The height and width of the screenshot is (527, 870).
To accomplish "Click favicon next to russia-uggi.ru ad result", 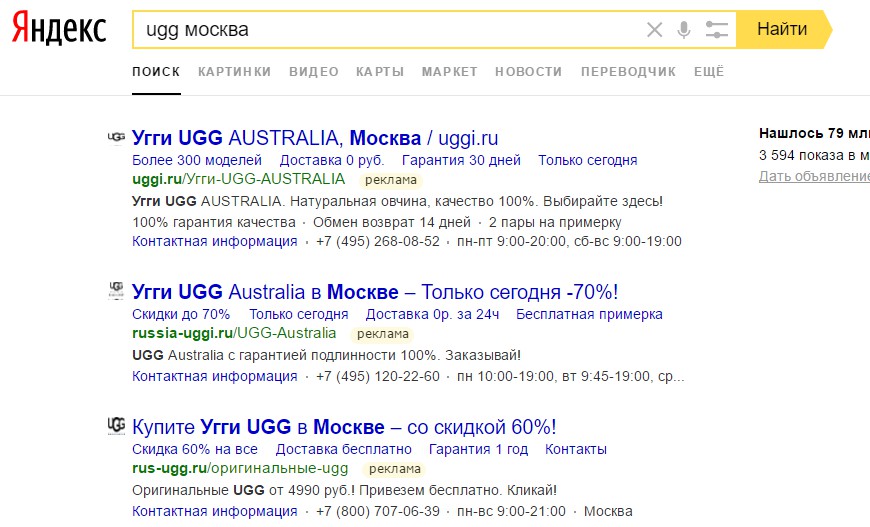I will [116, 291].
